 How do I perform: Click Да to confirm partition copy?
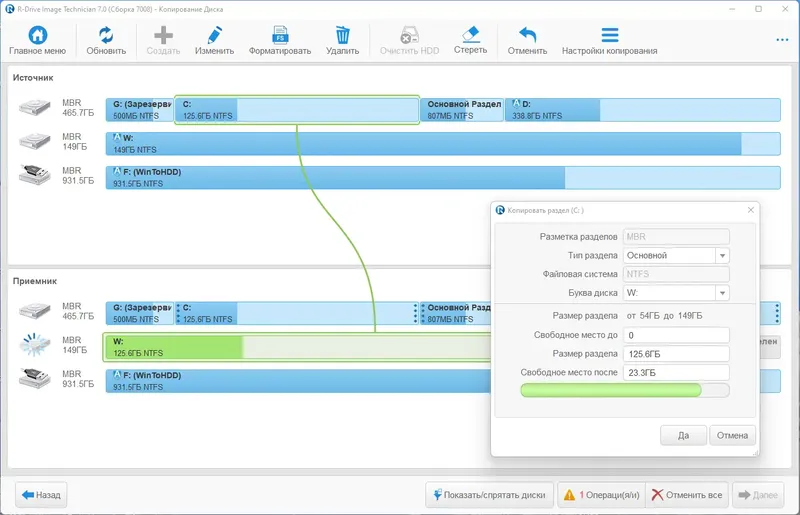coord(683,435)
